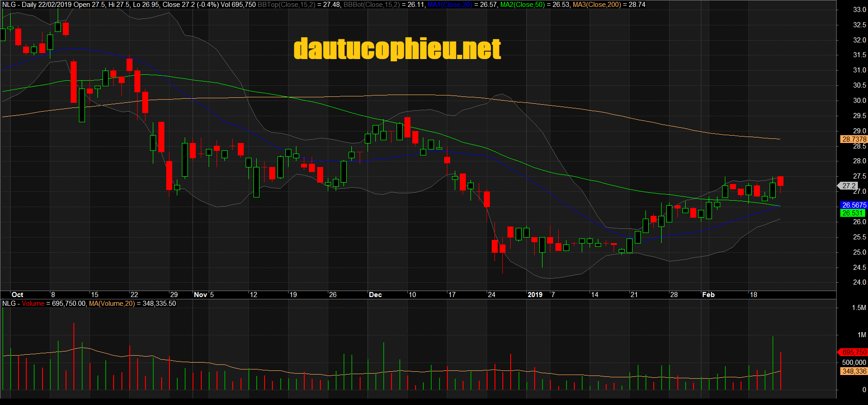The image size is (868, 405).
Task: Click the orange 348,336 volume average tag
Action: click(x=854, y=371)
